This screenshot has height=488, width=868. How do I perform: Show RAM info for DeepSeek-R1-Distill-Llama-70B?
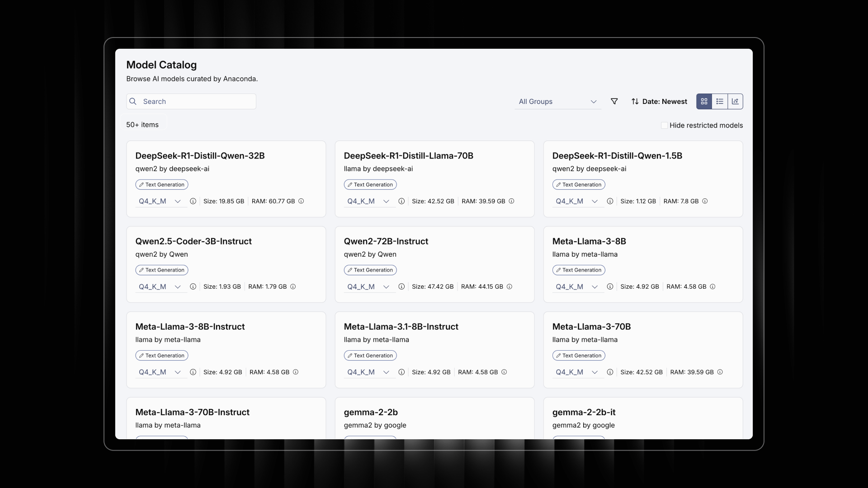tap(511, 201)
